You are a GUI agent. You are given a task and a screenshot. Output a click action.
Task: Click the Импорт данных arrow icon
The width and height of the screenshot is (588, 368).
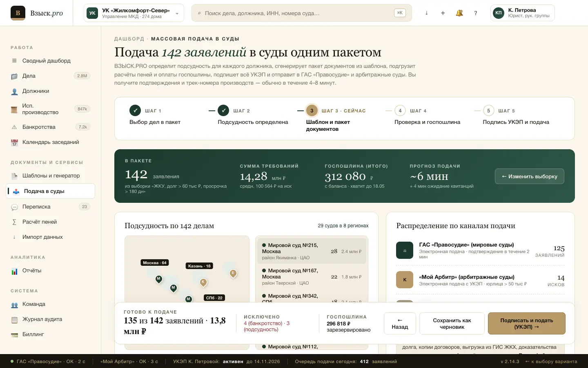pyautogui.click(x=14, y=237)
